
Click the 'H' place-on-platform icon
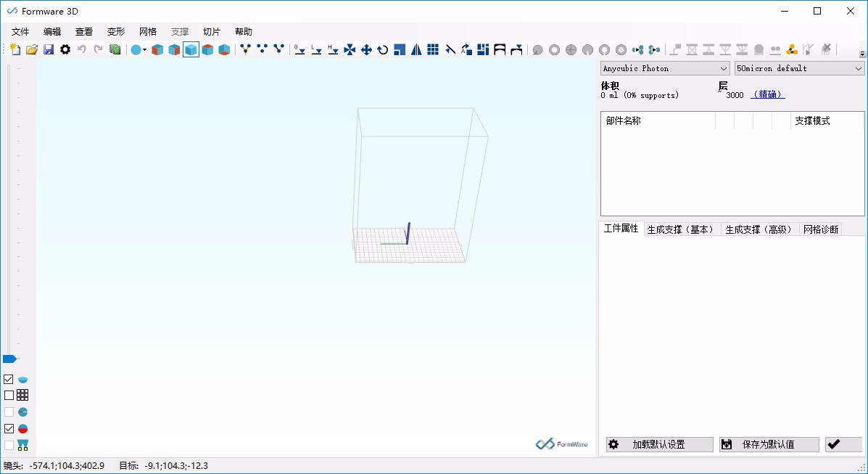(334, 50)
